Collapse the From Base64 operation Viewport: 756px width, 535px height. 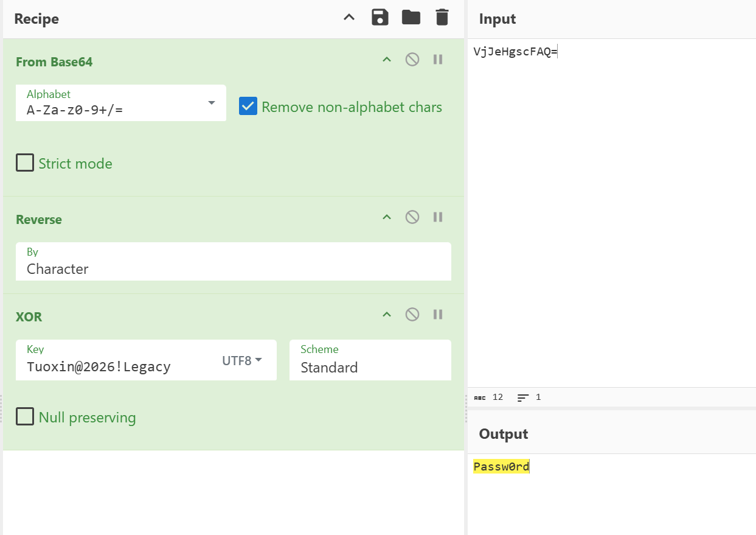pos(387,60)
